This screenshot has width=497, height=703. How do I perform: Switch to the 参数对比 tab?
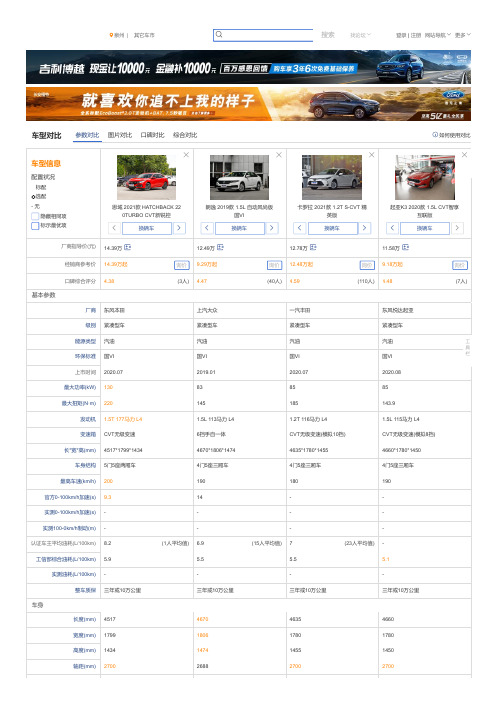pos(87,135)
